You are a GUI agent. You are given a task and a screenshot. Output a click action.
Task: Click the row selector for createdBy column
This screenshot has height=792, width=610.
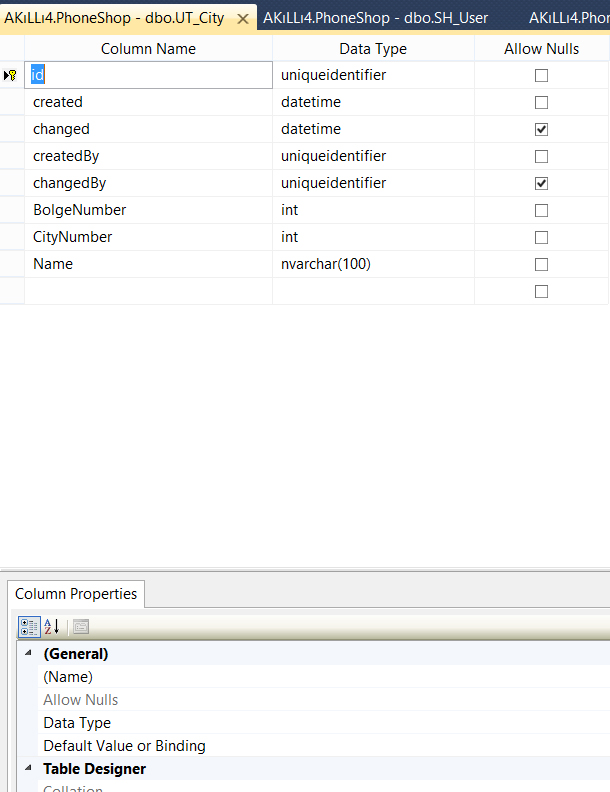pyautogui.click(x=12, y=157)
